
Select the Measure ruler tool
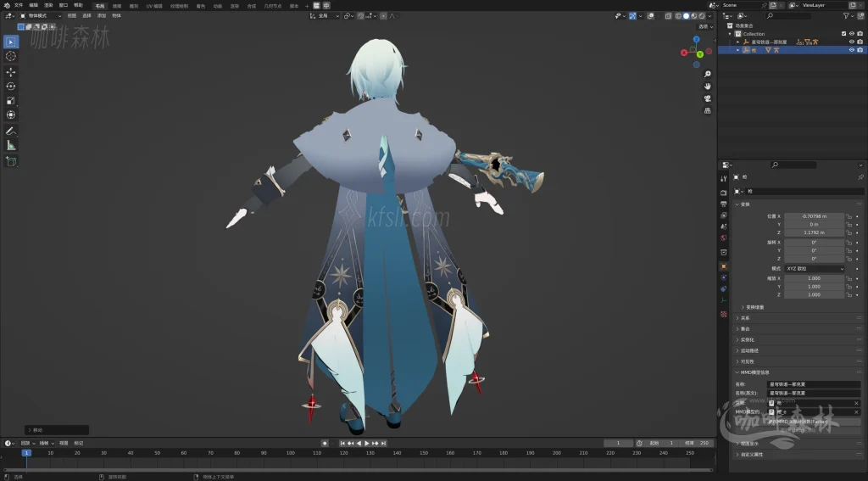[10, 145]
